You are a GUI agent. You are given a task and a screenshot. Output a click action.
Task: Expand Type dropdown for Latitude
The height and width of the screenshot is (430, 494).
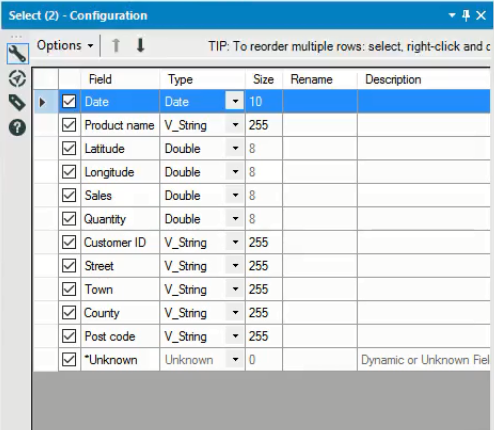click(235, 148)
